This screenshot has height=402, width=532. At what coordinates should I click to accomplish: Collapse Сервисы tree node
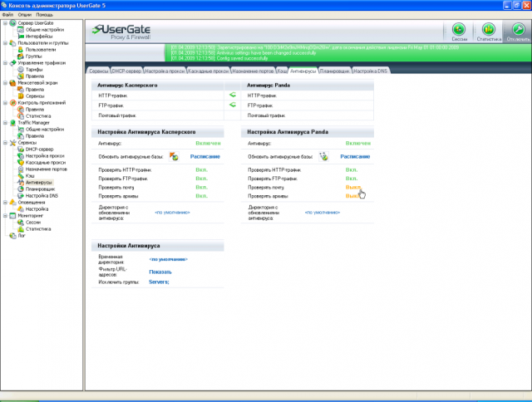5,143
